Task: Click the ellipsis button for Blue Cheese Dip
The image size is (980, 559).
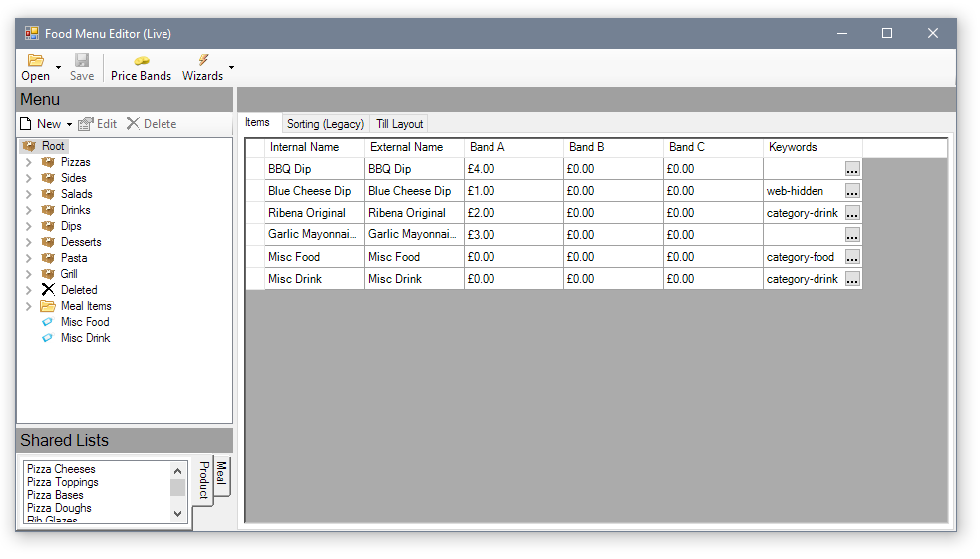Action: click(x=852, y=191)
